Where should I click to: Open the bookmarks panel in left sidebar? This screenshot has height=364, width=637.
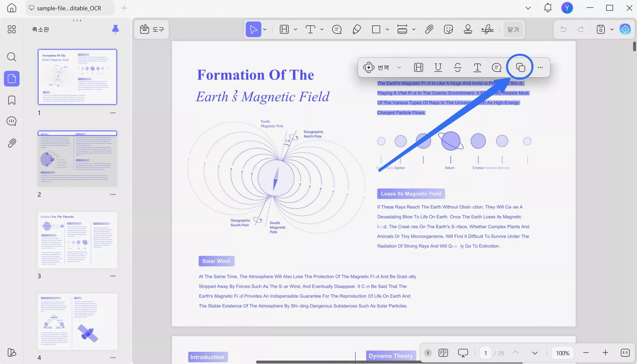(x=11, y=100)
